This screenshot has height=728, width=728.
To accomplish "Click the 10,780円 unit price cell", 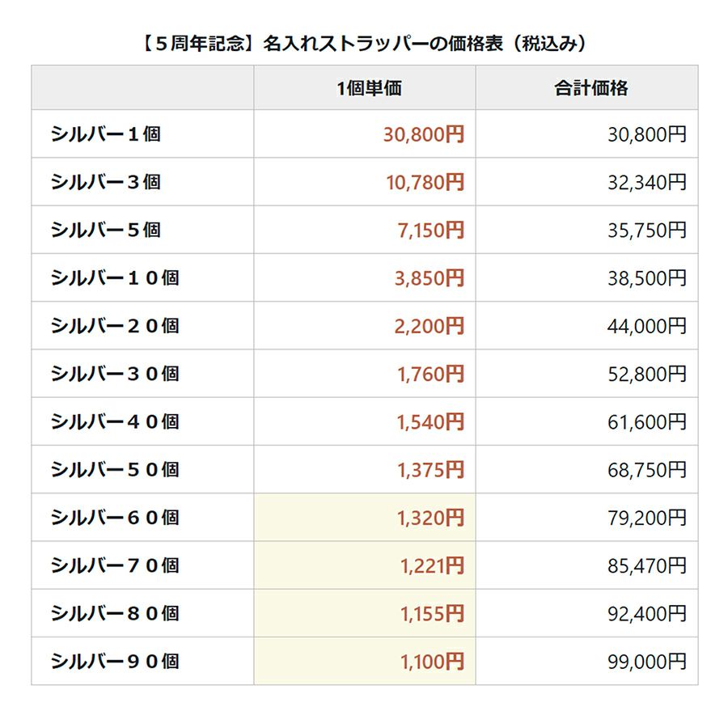I will pyautogui.click(x=425, y=182).
